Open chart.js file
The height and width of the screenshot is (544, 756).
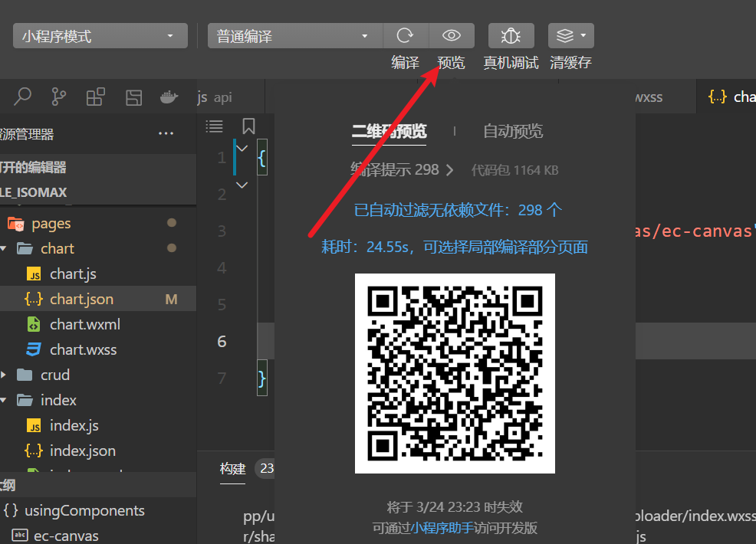[x=73, y=274]
